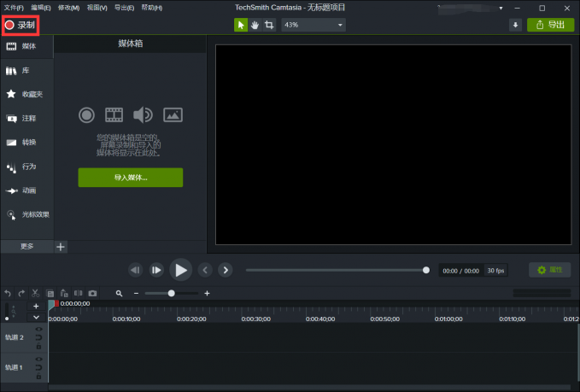The width and height of the screenshot is (580, 392).
Task: Click the paste icon in timeline toolbar
Action: (64, 293)
